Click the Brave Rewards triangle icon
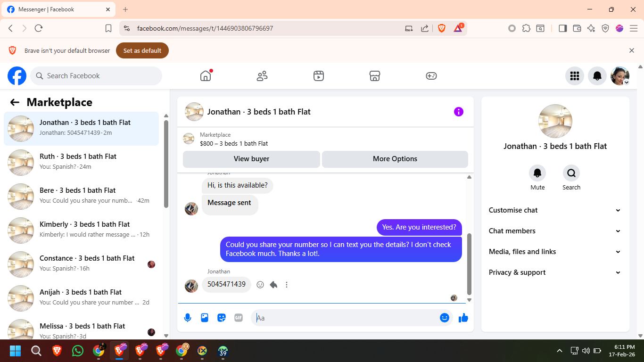The height and width of the screenshot is (362, 644). pos(458,28)
